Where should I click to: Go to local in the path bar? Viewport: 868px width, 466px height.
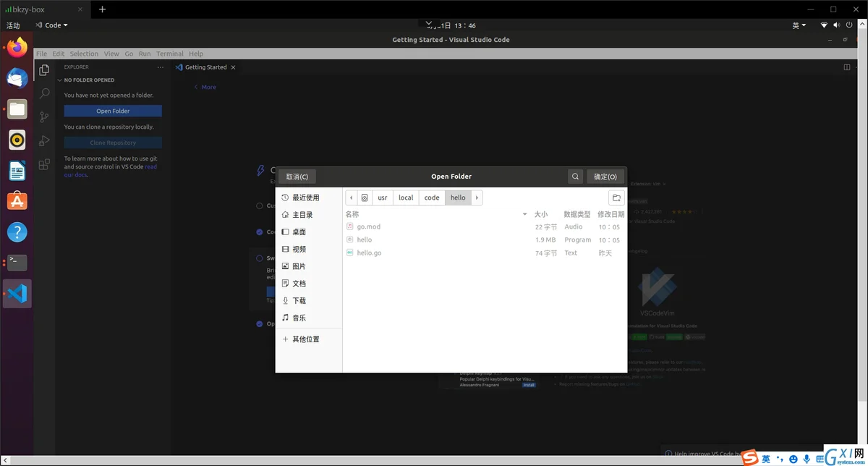click(x=406, y=198)
